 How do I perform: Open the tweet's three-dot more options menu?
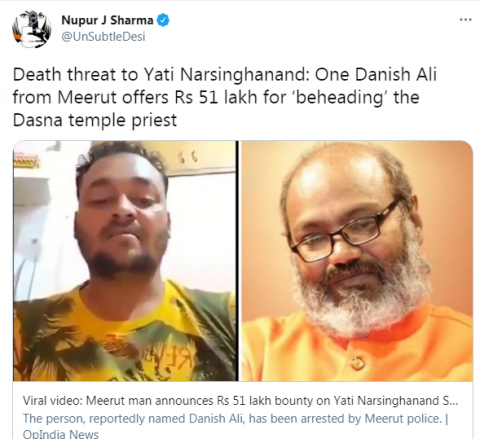[465, 20]
